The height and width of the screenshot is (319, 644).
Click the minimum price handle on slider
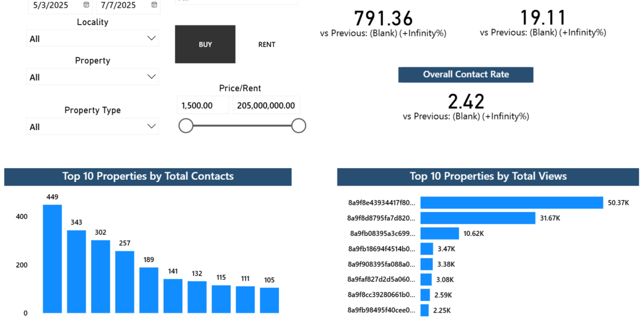pos(186,125)
